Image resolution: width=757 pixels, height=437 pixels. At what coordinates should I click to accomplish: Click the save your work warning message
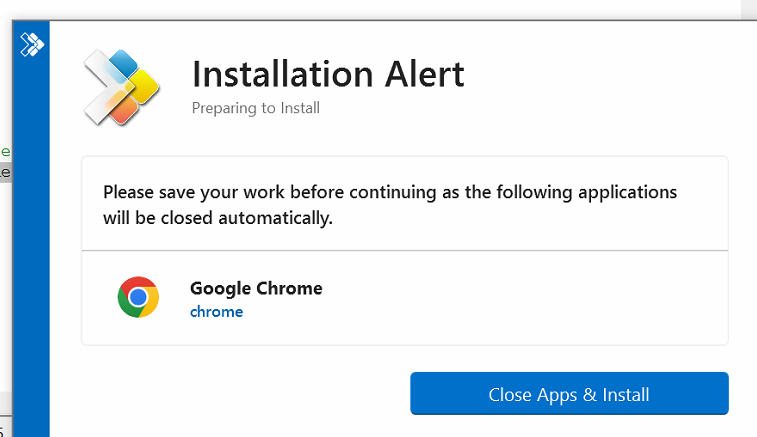tap(390, 205)
